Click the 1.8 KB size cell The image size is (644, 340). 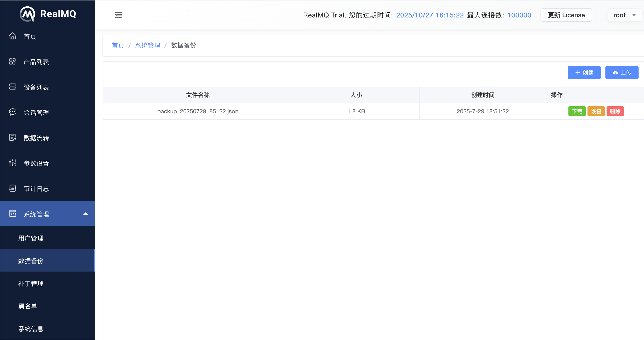(356, 111)
